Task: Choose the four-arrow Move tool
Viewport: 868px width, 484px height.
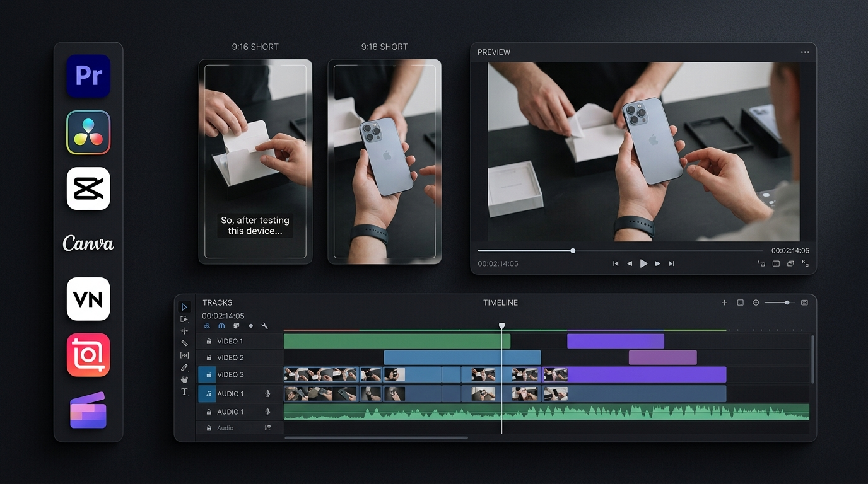Action: [185, 331]
